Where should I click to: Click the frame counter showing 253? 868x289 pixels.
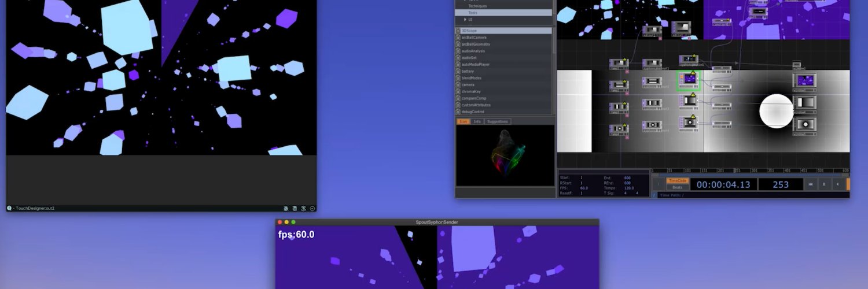(781, 184)
